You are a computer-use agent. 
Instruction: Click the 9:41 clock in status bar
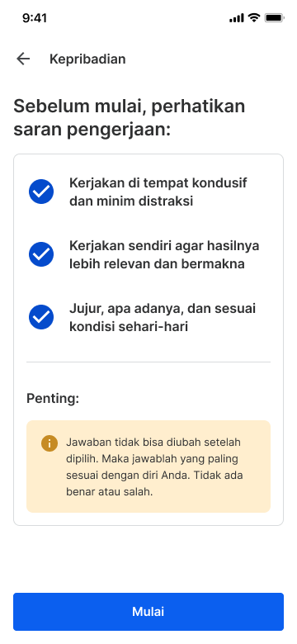[35, 18]
